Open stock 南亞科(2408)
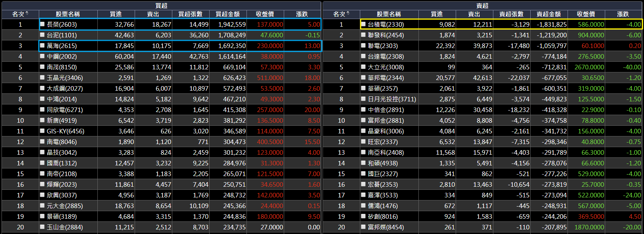Image resolution: width=644 pixels, height=234 pixels. coord(386,152)
